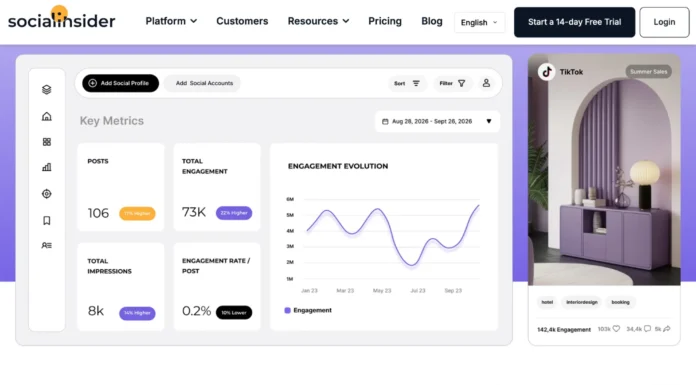Screen dimensions: 696x385
Task: Open the Pricing page
Action: click(385, 21)
